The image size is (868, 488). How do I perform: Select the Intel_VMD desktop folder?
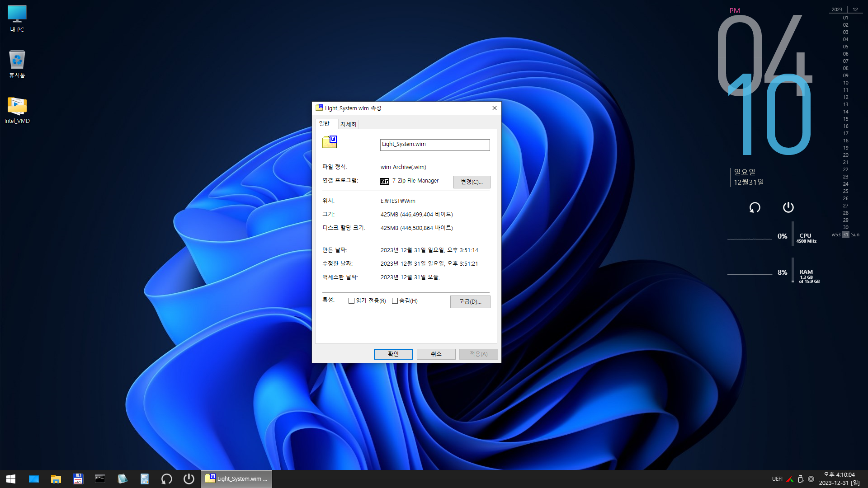17,110
